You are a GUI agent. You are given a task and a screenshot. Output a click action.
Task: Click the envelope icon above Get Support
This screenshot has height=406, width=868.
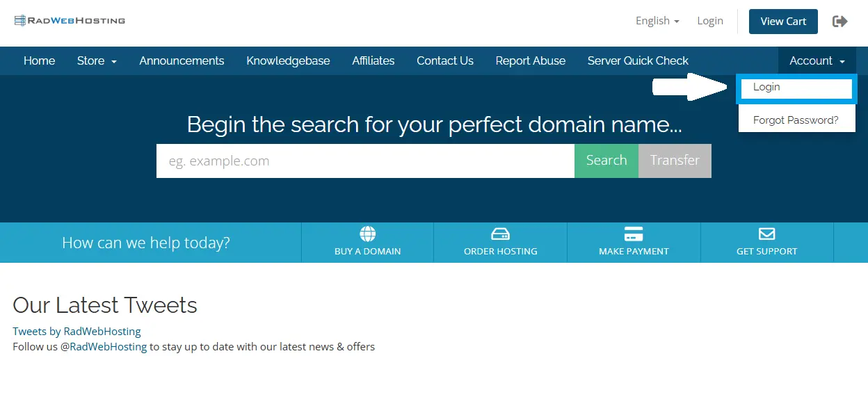(766, 234)
